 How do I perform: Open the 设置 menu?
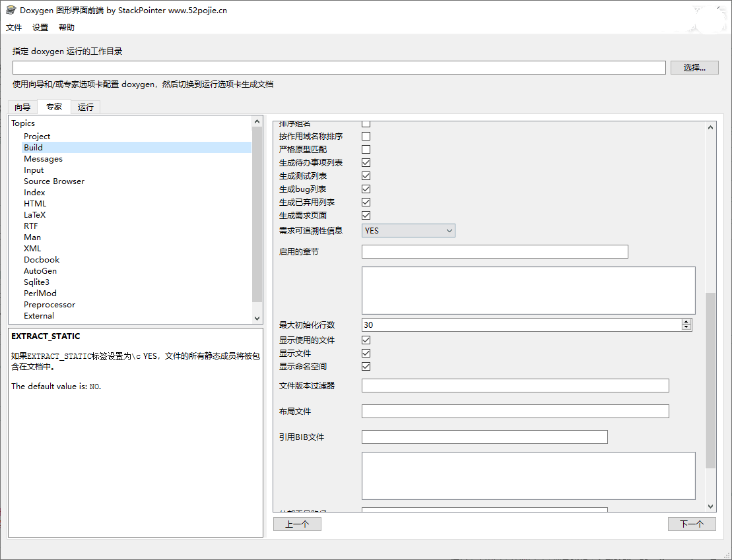tap(40, 28)
